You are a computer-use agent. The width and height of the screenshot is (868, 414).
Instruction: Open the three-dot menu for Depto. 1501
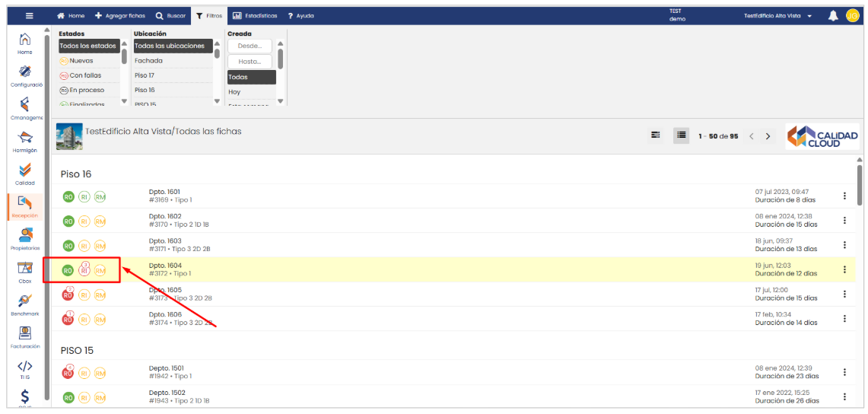coord(844,372)
